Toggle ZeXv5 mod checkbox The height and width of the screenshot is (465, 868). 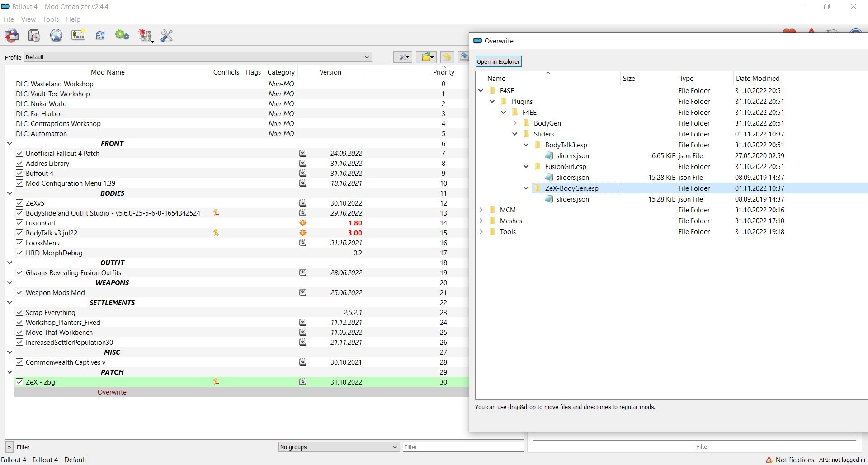[19, 203]
